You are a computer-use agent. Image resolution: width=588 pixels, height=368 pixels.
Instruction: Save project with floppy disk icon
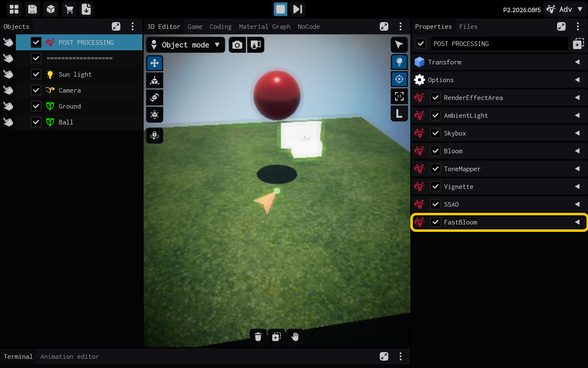tap(32, 9)
